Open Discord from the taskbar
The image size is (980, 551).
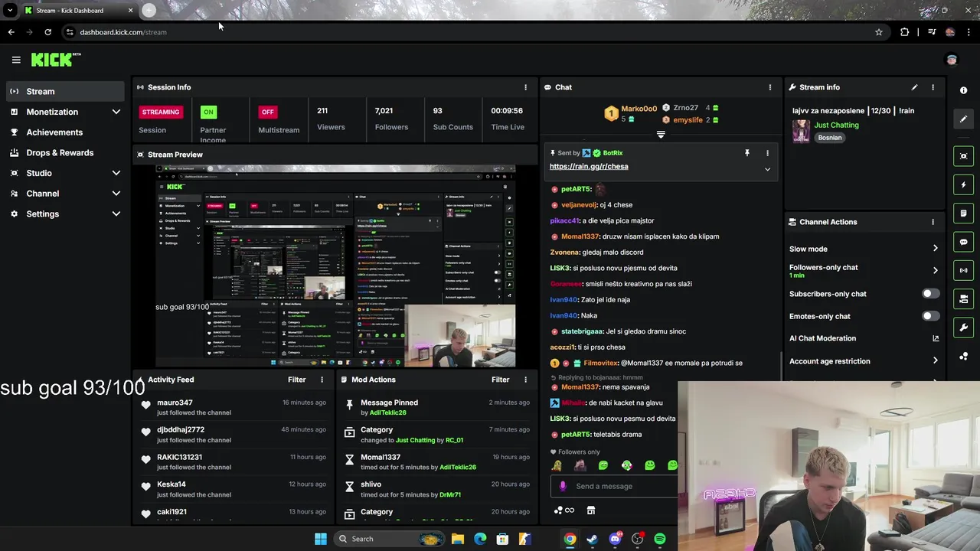coord(615,539)
